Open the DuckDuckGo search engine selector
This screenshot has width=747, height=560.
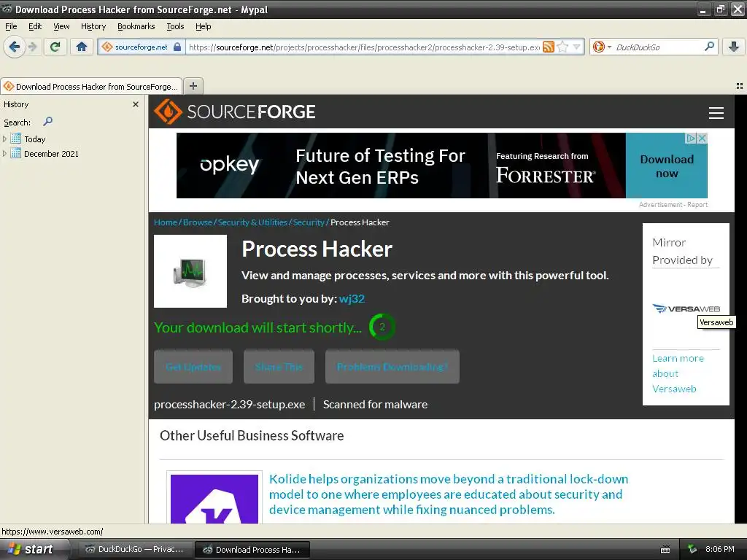coord(602,47)
